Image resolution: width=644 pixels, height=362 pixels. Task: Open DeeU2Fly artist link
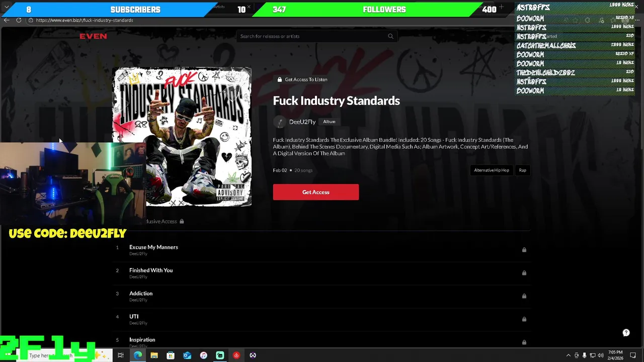tap(302, 122)
